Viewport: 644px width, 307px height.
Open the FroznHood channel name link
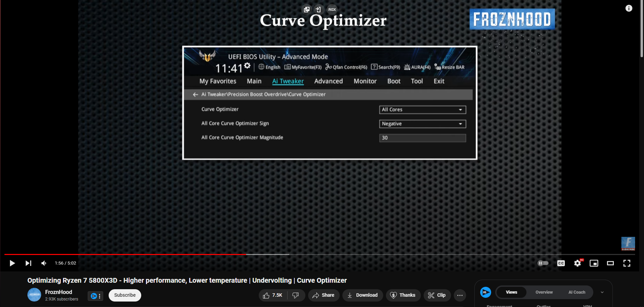(x=59, y=292)
